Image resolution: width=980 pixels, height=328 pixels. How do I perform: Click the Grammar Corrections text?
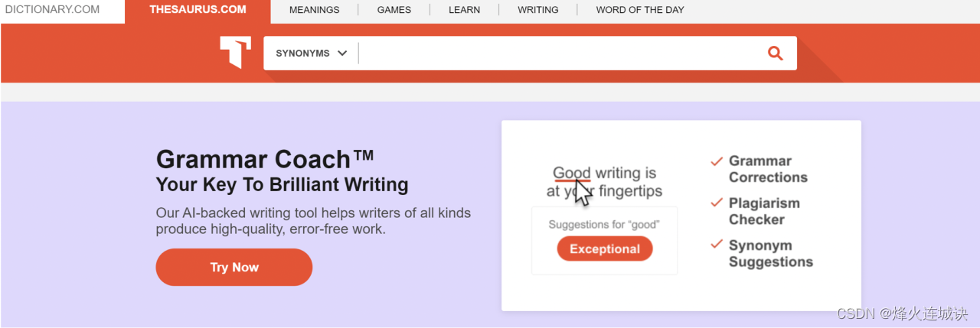768,169
